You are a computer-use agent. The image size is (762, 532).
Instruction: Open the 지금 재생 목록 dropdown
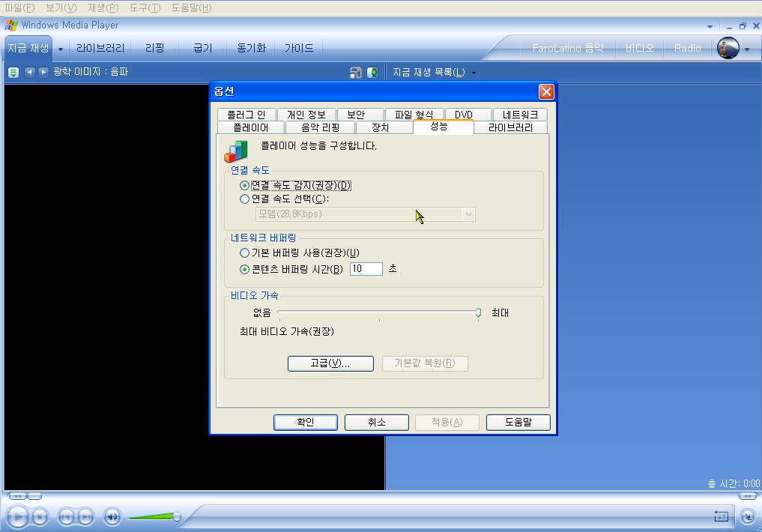(x=434, y=73)
